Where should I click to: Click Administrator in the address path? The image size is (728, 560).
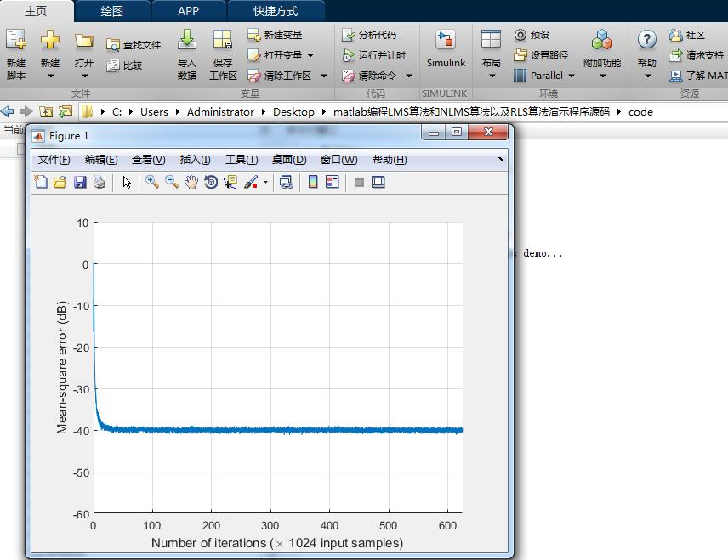coord(220,112)
